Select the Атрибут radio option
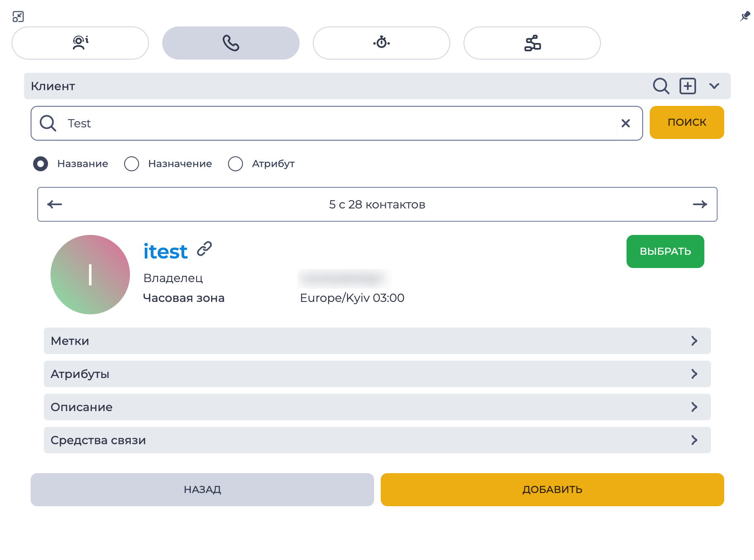754x560 pixels. 235,164
